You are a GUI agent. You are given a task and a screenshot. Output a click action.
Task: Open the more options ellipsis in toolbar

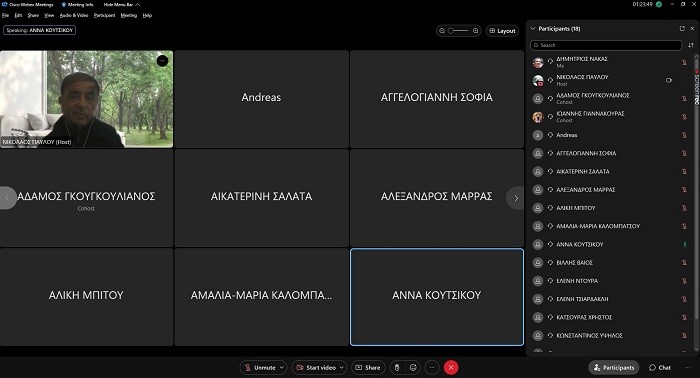[432, 367]
